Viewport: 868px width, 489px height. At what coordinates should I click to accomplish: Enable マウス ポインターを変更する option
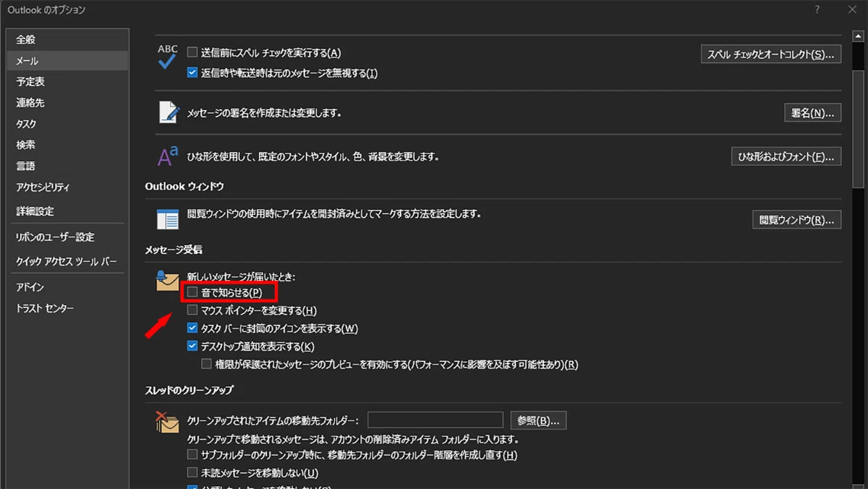(192, 310)
